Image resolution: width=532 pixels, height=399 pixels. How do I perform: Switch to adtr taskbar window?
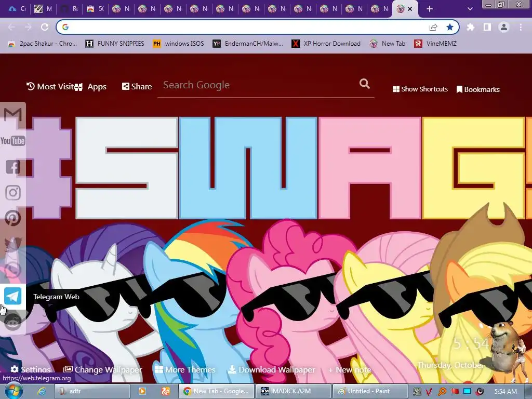pyautogui.click(x=92, y=391)
